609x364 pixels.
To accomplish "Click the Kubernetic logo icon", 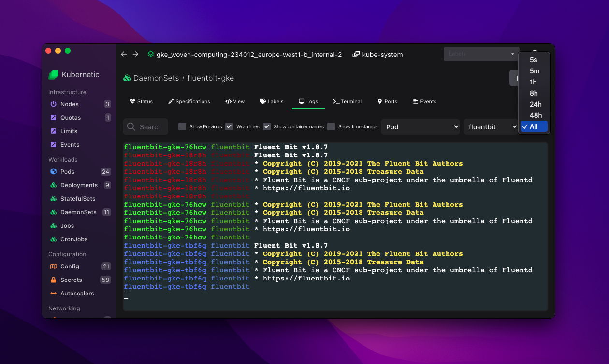I will click(54, 74).
